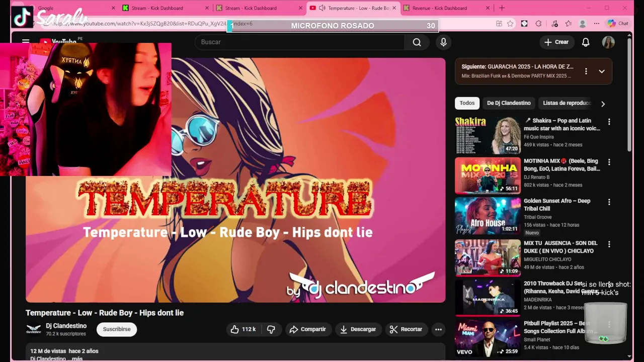Subscribe with the Suscribirse button
This screenshot has height=362, width=644.
point(117,329)
